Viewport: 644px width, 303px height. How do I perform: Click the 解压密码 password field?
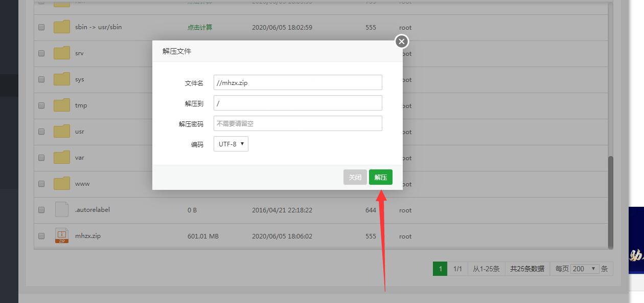297,123
